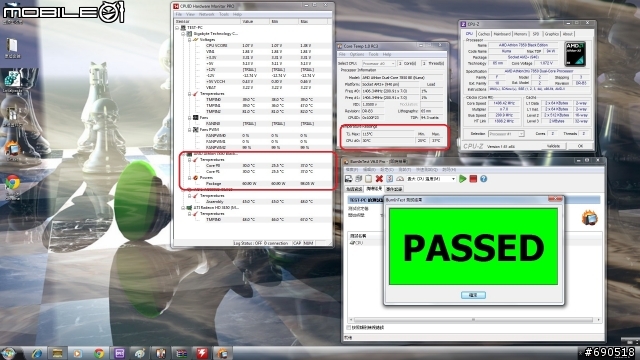The image size is (640, 360).
Task: Click the computer icon next to TEST-PC
Action: pos(183,27)
